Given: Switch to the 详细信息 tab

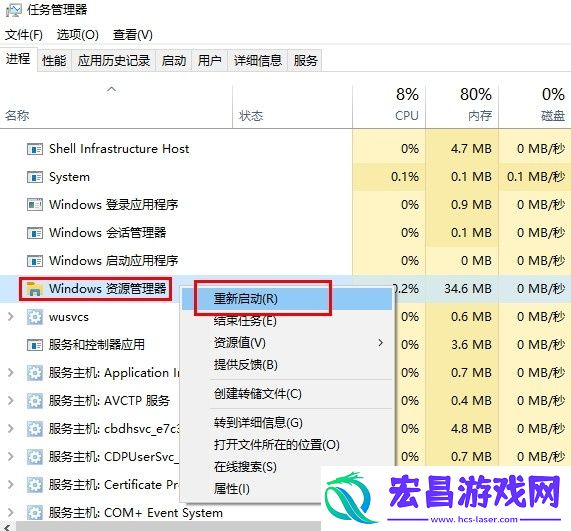Looking at the screenshot, I should click(x=257, y=60).
